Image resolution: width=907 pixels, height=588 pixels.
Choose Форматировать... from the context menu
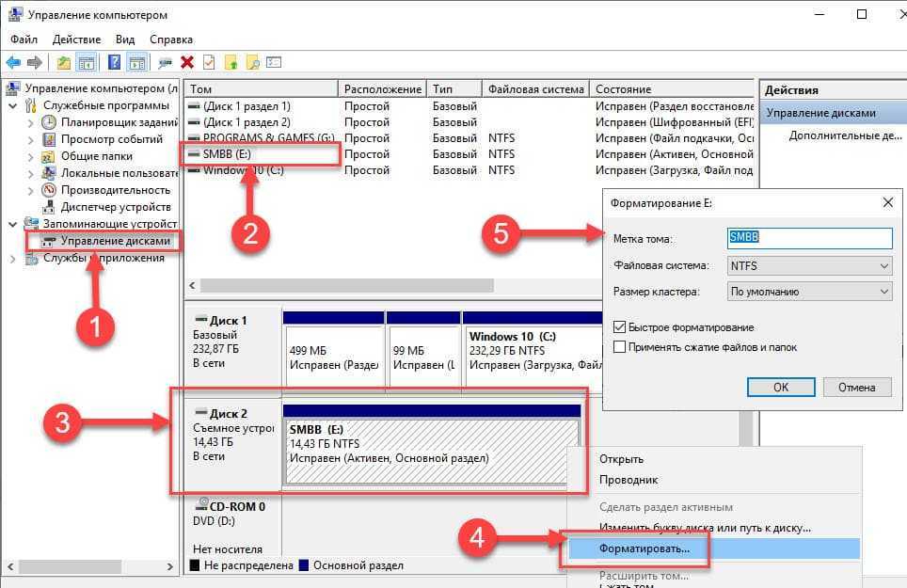point(644,548)
